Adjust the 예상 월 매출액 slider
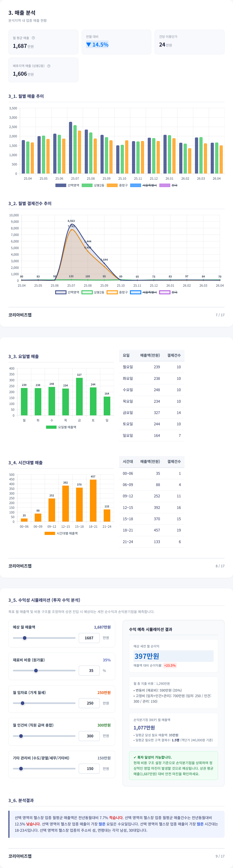 point(44,638)
